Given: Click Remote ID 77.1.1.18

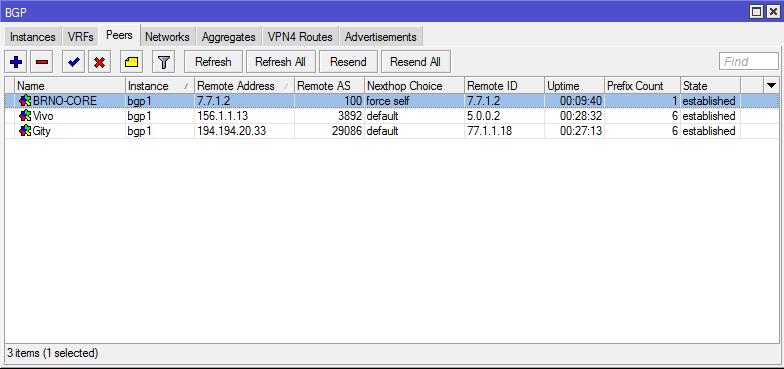Looking at the screenshot, I should [490, 131].
